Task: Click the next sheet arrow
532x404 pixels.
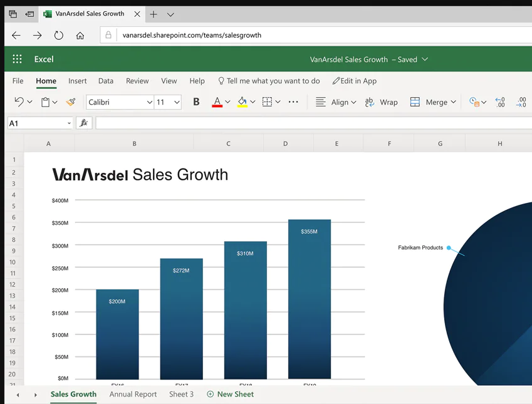Action: pyautogui.click(x=36, y=395)
